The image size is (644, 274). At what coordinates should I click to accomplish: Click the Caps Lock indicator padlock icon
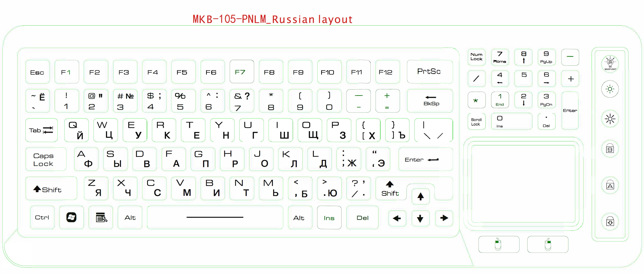coord(610,185)
